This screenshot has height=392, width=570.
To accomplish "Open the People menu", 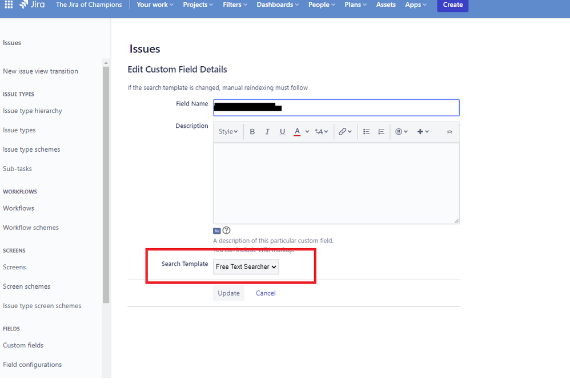I will click(x=322, y=5).
